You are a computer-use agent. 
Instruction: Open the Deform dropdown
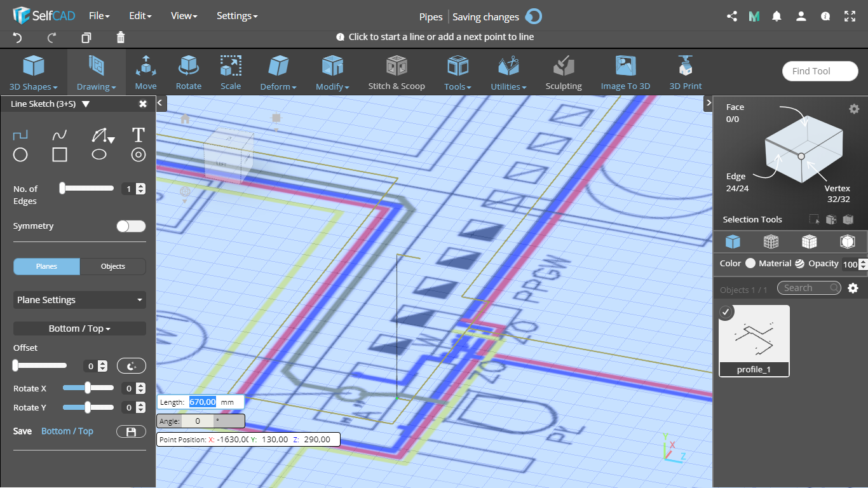tap(278, 72)
